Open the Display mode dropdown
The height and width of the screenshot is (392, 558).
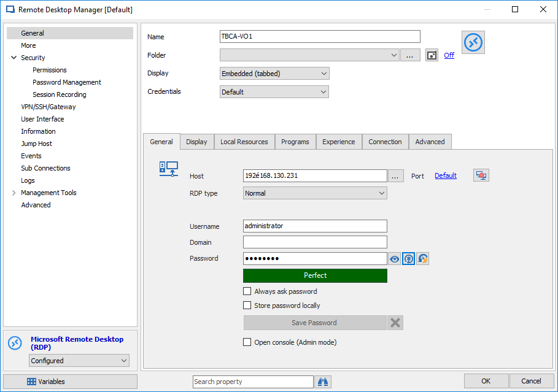pyautogui.click(x=274, y=74)
